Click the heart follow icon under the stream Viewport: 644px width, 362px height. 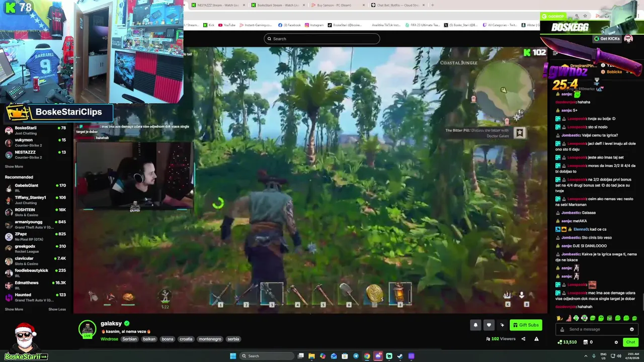(x=489, y=325)
